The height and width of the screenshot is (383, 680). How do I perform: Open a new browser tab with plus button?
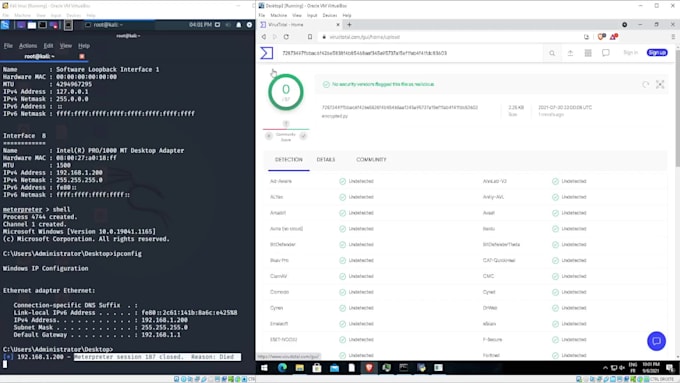[349, 25]
